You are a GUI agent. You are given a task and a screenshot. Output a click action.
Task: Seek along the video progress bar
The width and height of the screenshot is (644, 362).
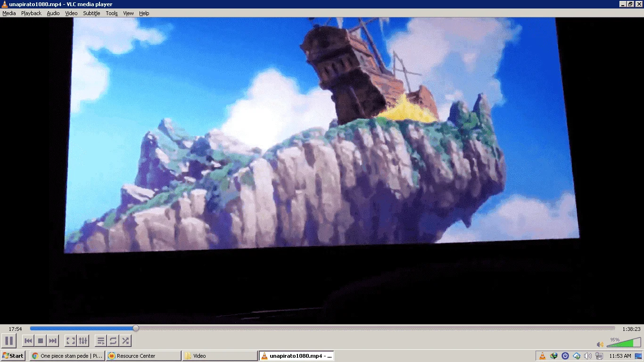(x=322, y=328)
